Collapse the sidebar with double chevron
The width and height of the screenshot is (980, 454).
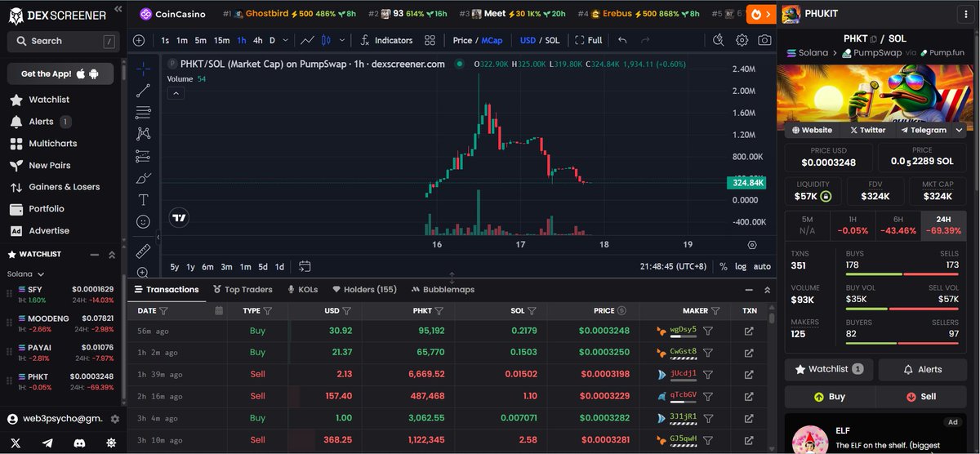tap(118, 10)
